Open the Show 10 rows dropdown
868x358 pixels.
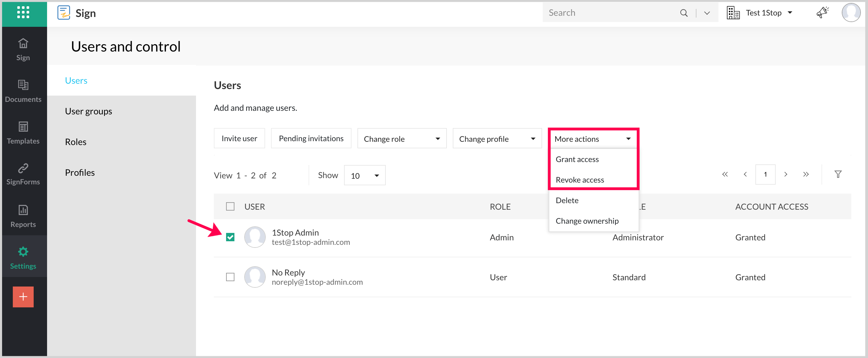365,175
